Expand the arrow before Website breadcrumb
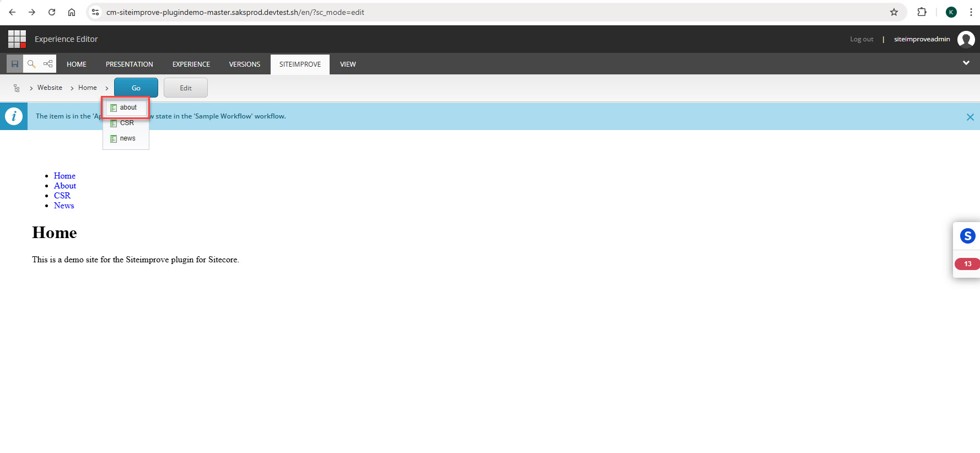This screenshot has height=453, width=980. pos(31,88)
